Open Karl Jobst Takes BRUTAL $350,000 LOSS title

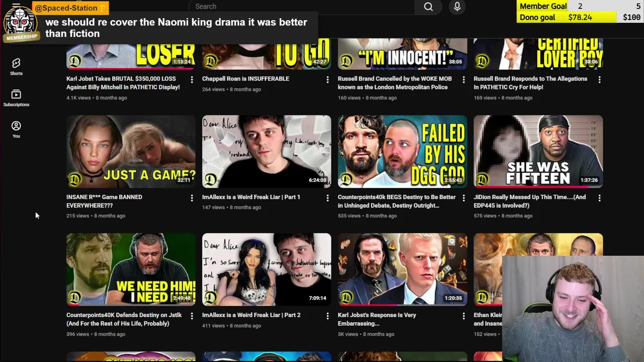coord(123,83)
